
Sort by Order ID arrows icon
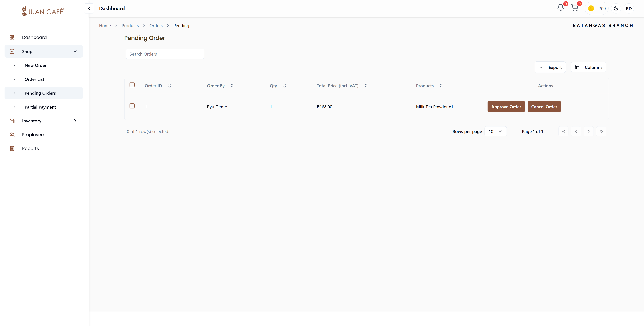click(170, 86)
